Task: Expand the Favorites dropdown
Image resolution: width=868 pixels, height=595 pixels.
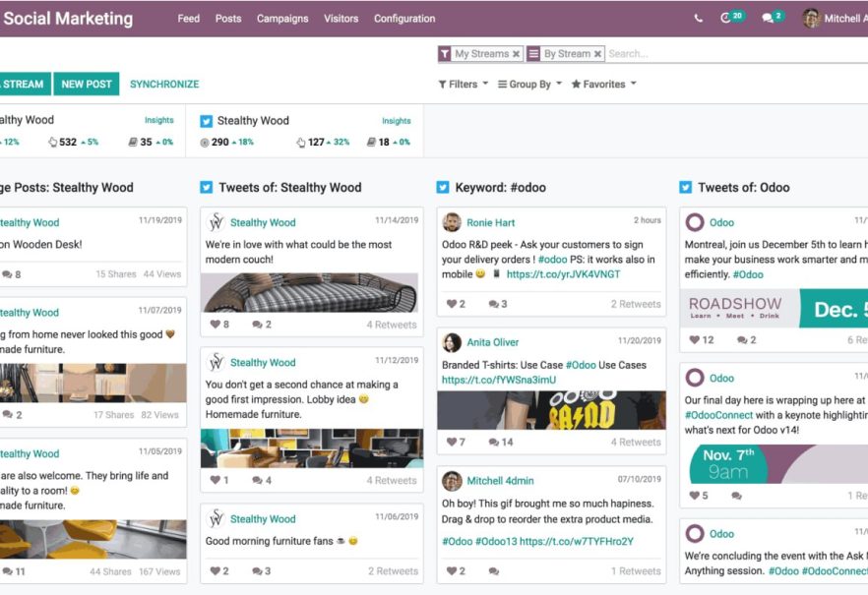Action: 603,85
